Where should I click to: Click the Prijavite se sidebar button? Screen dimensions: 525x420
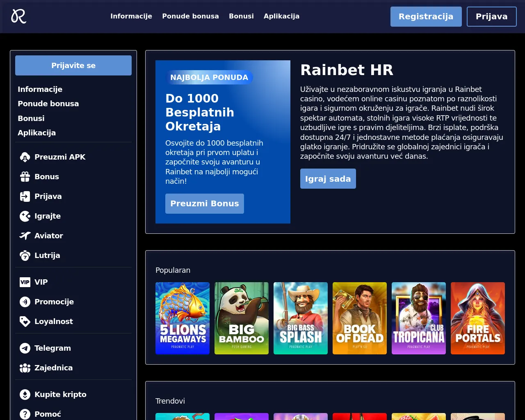(73, 66)
